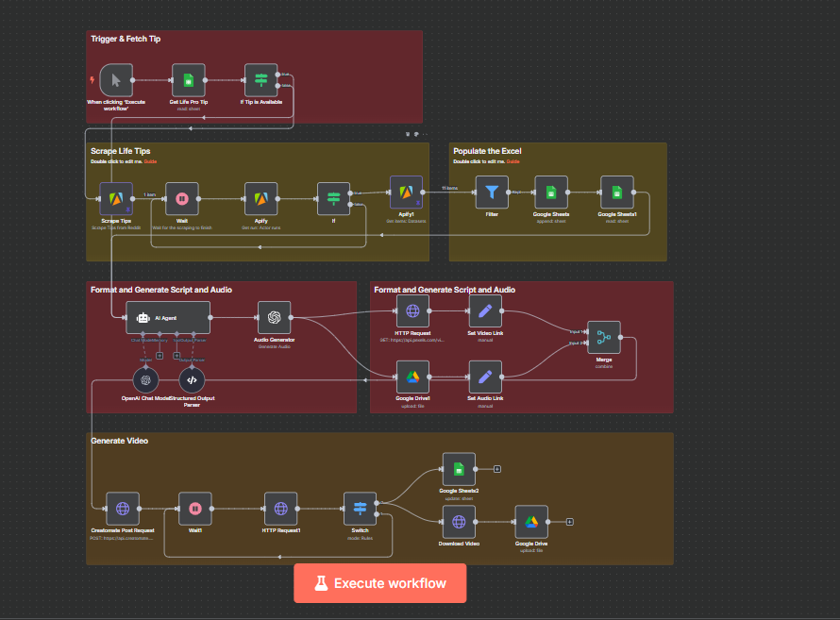Select left 'Format and Generate Script and Audio' title
The width and height of the screenshot is (840, 620).
pyautogui.click(x=161, y=290)
